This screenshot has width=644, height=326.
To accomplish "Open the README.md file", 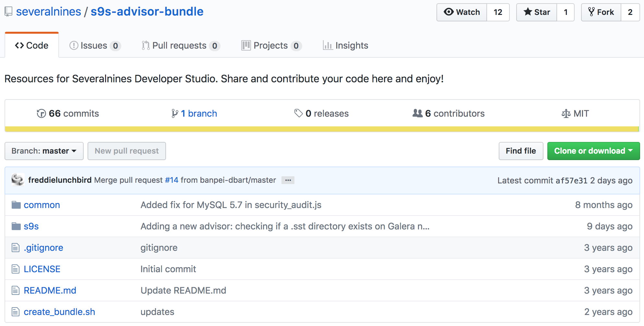I will tap(50, 290).
